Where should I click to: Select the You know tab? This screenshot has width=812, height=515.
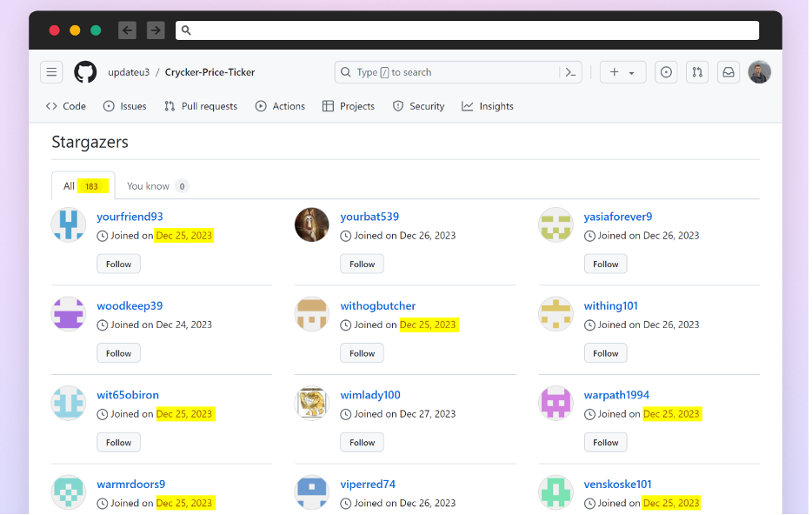(x=157, y=186)
